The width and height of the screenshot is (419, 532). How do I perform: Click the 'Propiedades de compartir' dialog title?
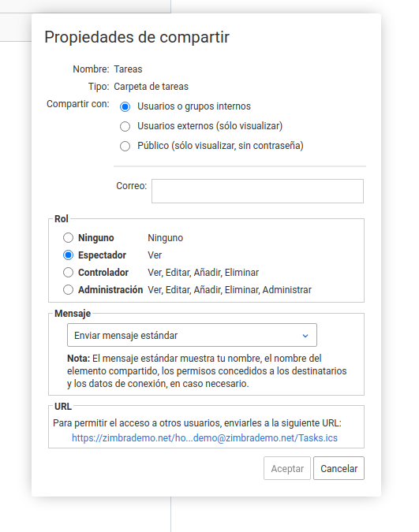coord(137,37)
